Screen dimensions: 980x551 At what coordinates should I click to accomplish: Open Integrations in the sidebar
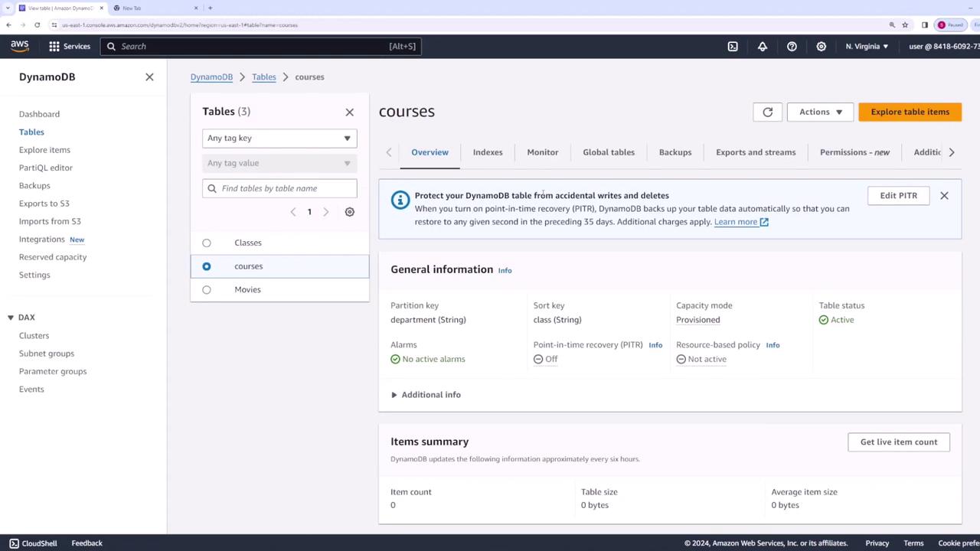(x=42, y=240)
